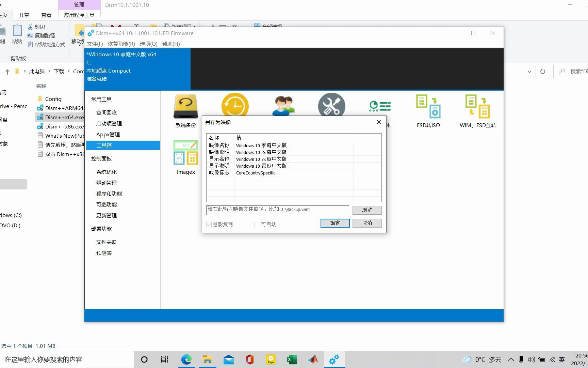Click the wrench and screwdriver repair icon
This screenshot has width=588, height=368.
[331, 105]
